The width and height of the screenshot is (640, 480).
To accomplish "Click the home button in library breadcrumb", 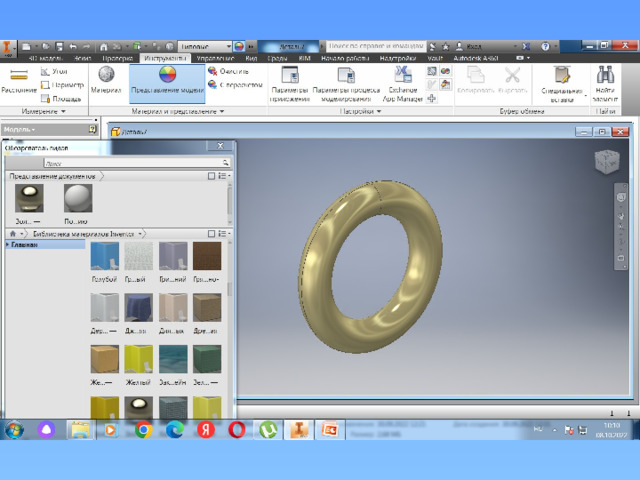I will click(x=12, y=233).
